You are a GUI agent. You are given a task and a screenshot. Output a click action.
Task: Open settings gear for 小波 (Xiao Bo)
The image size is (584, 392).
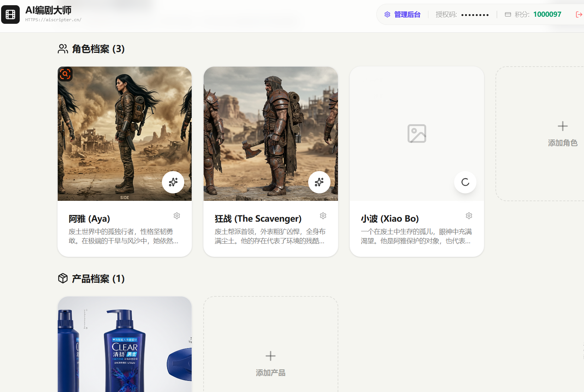pos(469,216)
